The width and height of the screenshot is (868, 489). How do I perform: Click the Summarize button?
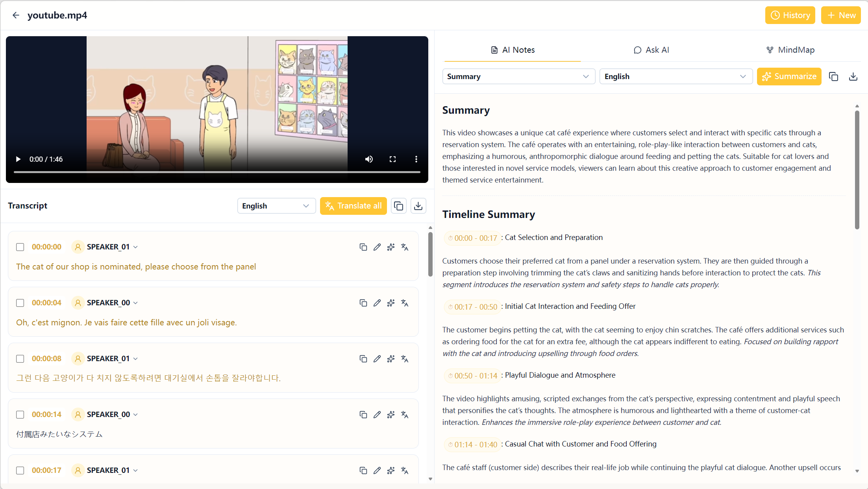point(789,76)
